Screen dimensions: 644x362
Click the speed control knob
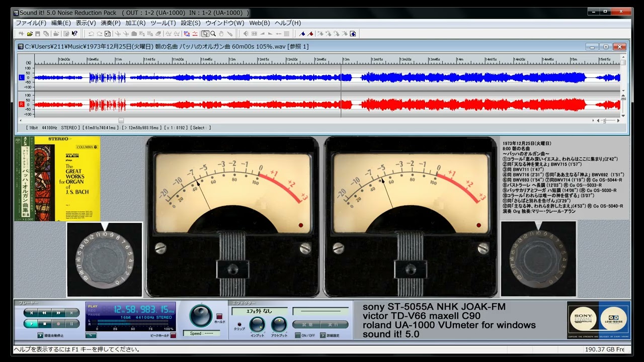[x=201, y=316]
